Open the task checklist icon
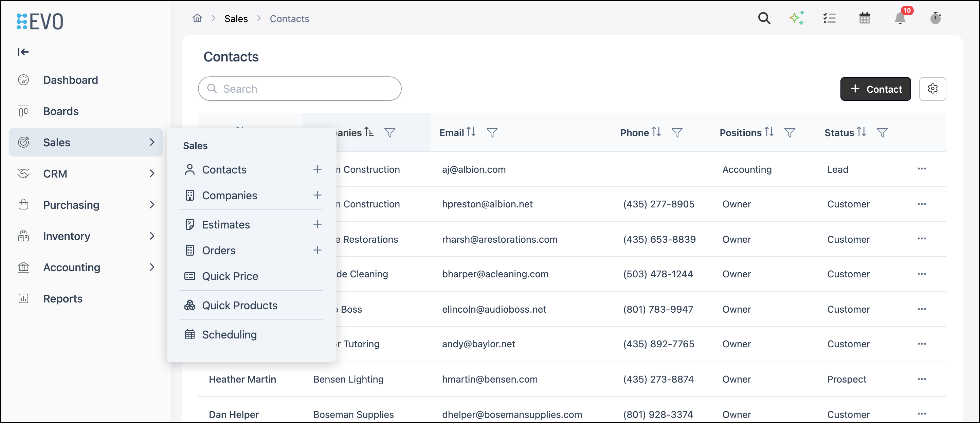Viewport: 980px width, 423px height. [829, 18]
